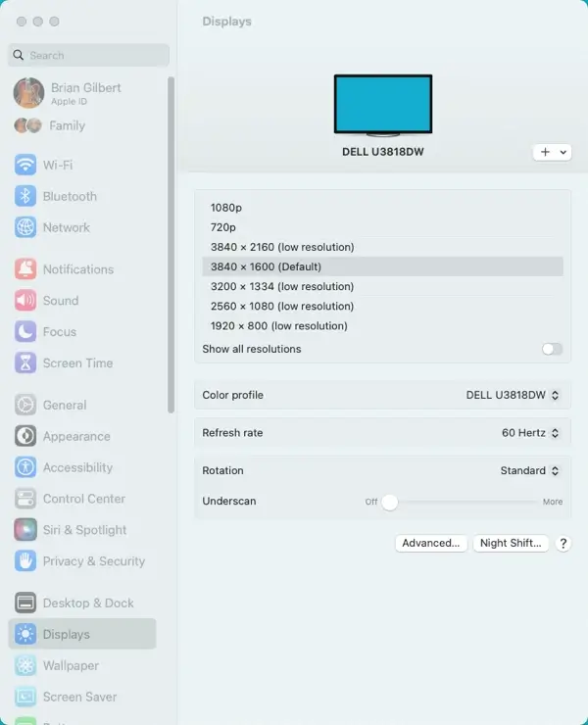This screenshot has height=725, width=588.
Task: Open Wi-Fi label in sidebar
Action: pyautogui.click(x=58, y=165)
